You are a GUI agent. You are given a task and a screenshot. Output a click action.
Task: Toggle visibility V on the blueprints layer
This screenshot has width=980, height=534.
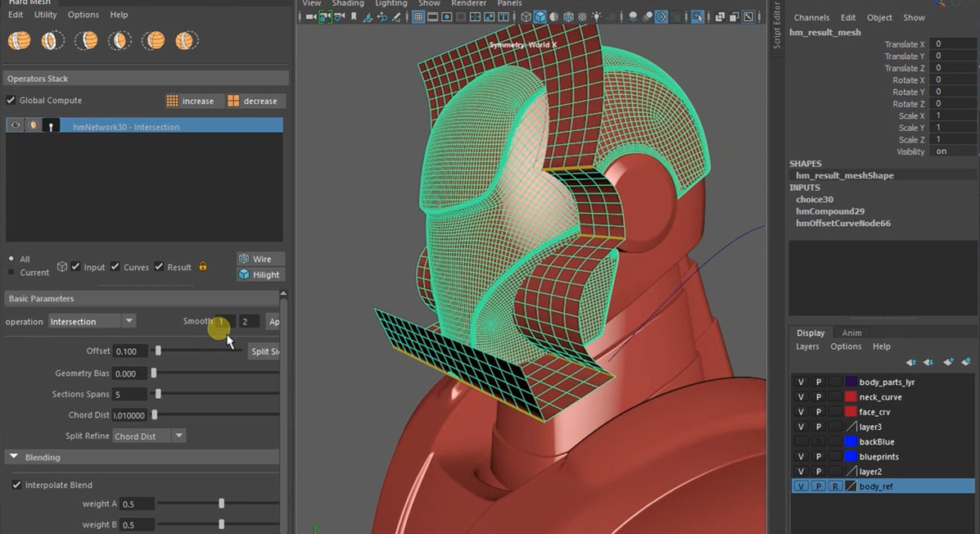801,456
